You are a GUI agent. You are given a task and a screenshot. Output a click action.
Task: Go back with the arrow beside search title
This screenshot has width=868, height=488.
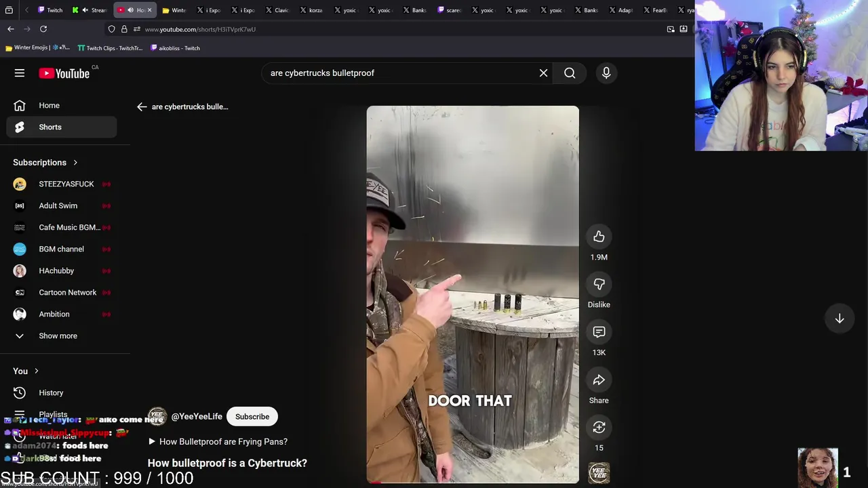141,106
